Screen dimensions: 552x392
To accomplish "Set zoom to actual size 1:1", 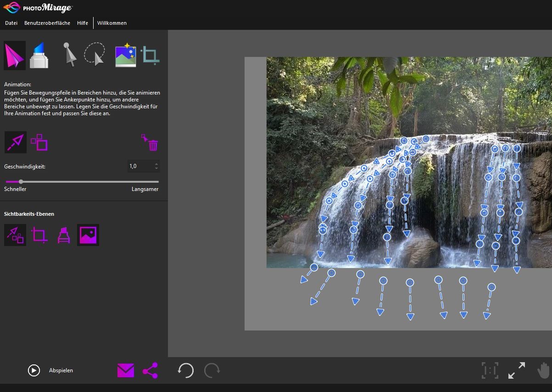I will (490, 370).
